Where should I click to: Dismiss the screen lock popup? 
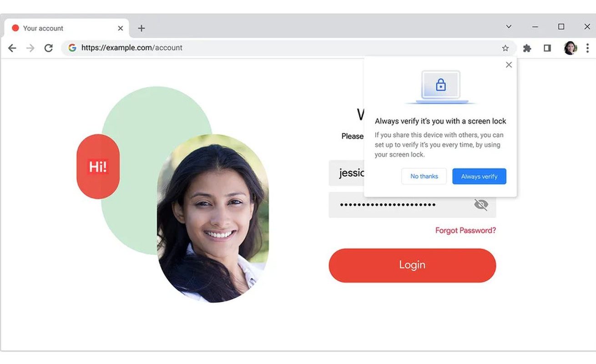509,65
